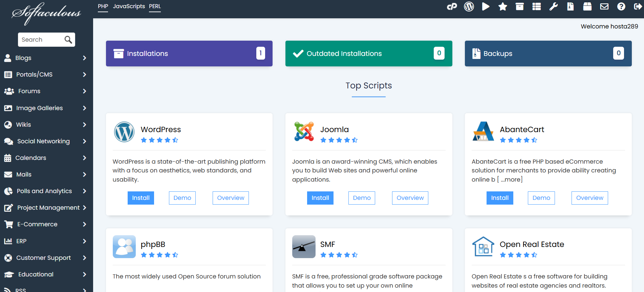The height and width of the screenshot is (292, 644).
Task: Open all installations archive-box icon in top bar
Action: pos(520,6)
